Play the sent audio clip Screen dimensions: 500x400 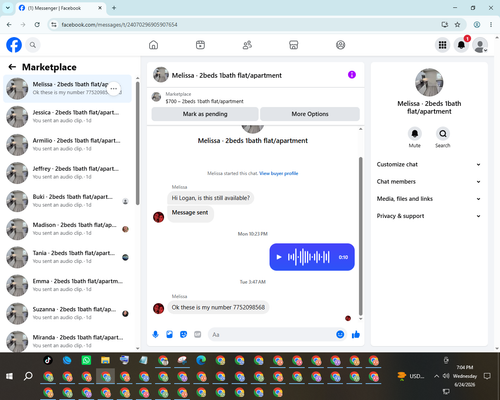coord(279,257)
